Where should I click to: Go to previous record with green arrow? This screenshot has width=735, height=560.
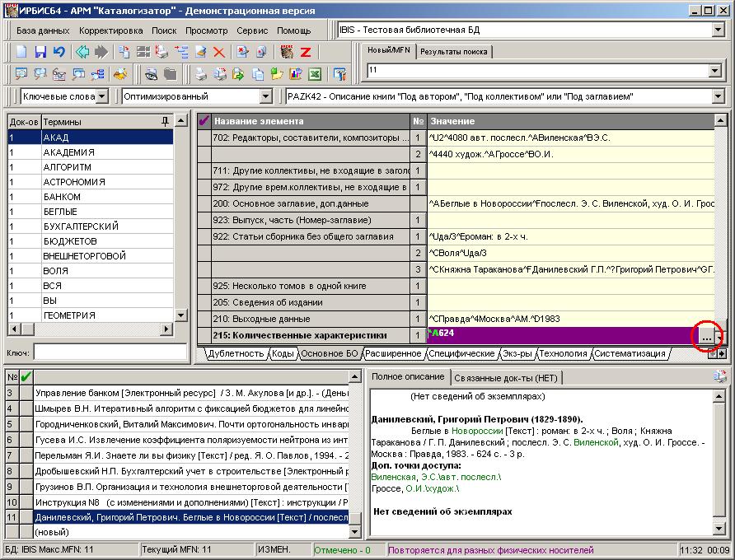pyautogui.click(x=82, y=52)
